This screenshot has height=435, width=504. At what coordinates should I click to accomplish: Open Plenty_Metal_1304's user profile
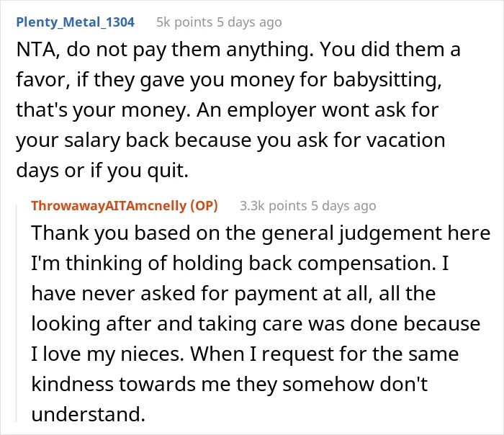(x=75, y=22)
